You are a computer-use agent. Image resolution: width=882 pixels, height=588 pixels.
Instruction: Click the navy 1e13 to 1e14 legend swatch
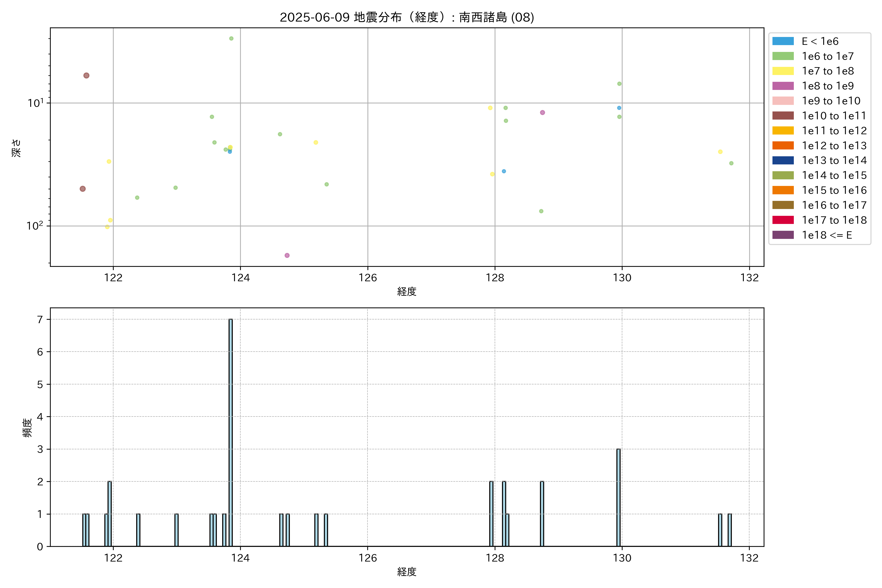coord(783,160)
